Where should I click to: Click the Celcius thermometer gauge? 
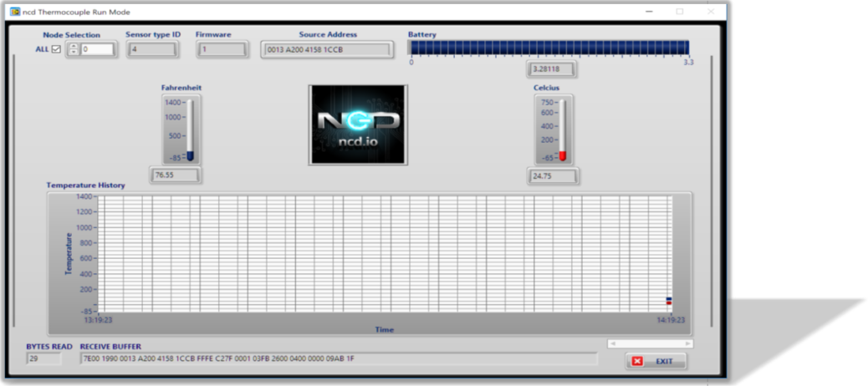tap(562, 130)
